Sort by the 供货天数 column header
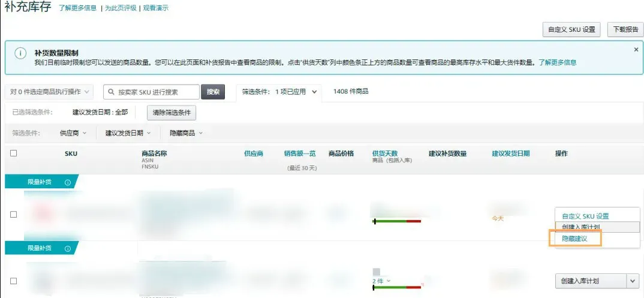This screenshot has height=298, width=644. [x=385, y=153]
